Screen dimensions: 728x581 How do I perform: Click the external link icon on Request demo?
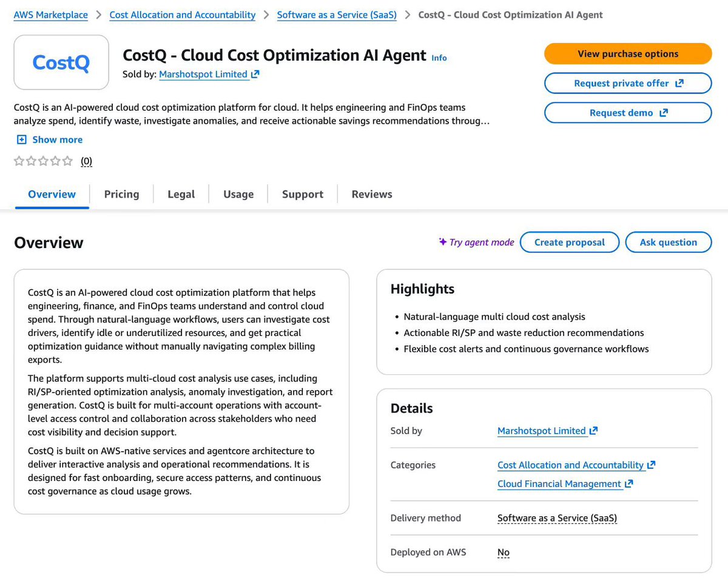point(664,113)
